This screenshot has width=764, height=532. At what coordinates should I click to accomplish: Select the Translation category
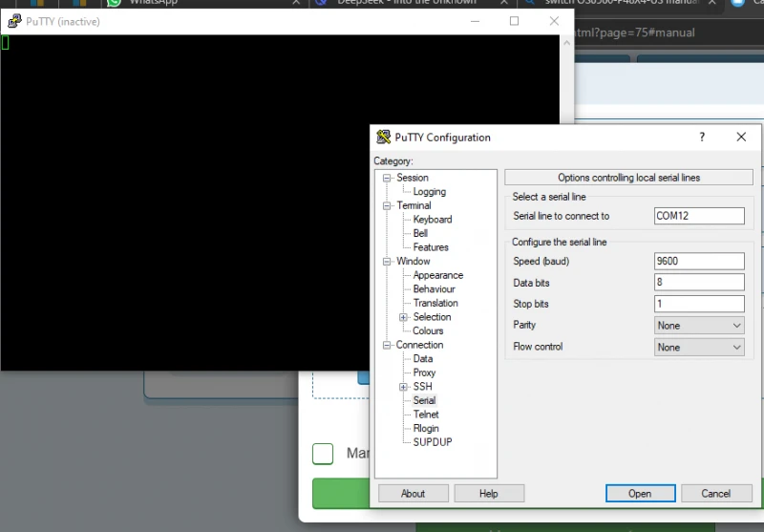(x=435, y=303)
